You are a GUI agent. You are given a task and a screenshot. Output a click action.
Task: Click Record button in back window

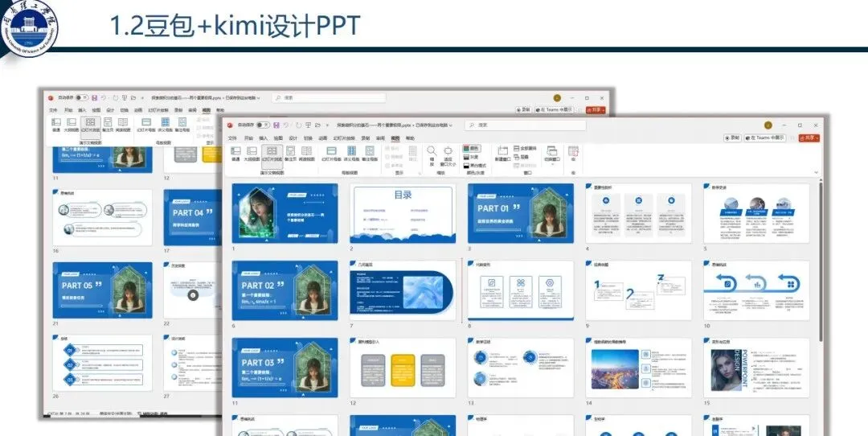click(x=523, y=110)
